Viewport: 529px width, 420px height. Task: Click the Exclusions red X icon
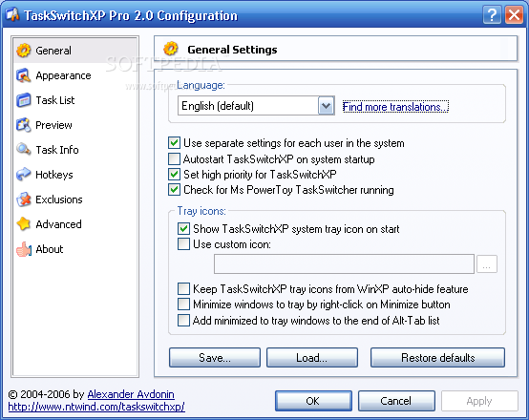pos(24,199)
